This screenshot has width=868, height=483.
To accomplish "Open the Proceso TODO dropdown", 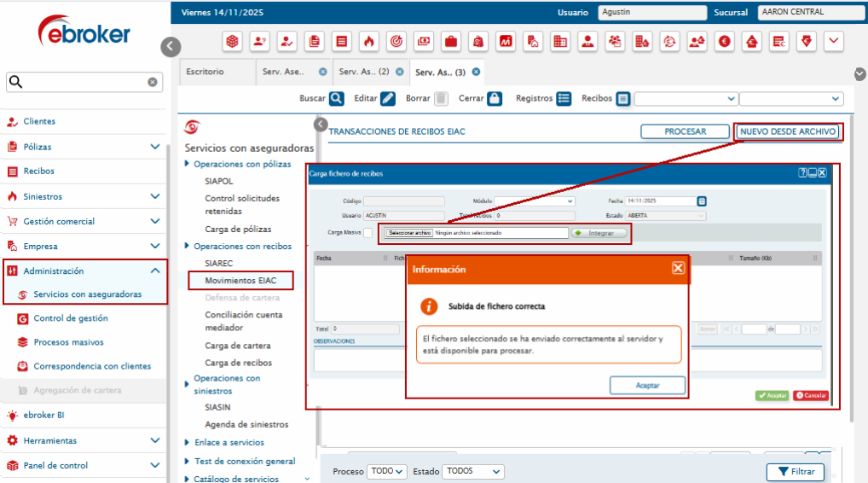I will coord(386,471).
